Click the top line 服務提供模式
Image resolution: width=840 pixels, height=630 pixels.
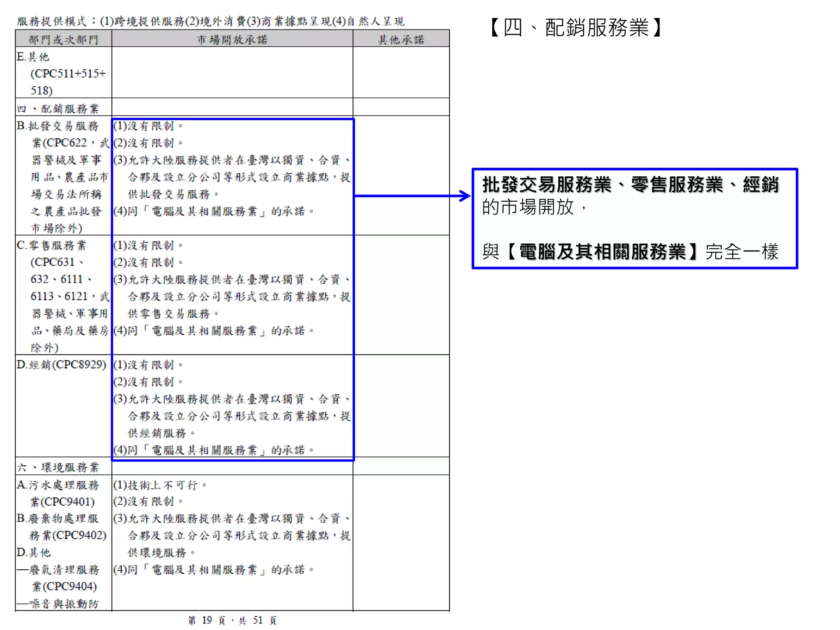pos(210,21)
